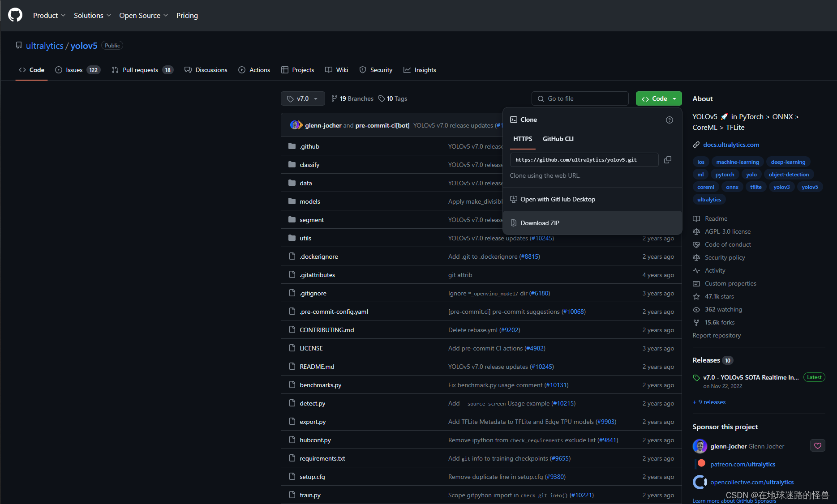Viewport: 837px width, 504px height.
Task: Click Open with GitHub Desktop
Action: (592, 199)
